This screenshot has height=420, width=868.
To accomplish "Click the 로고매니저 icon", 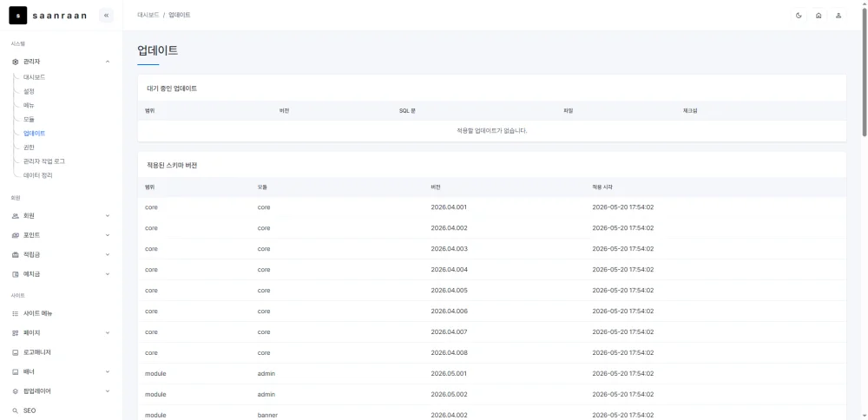I will [16, 352].
